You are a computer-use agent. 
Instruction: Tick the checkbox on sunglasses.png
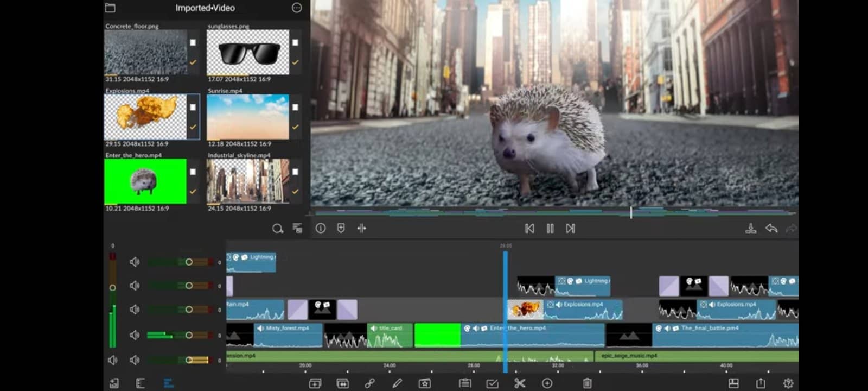(295, 42)
